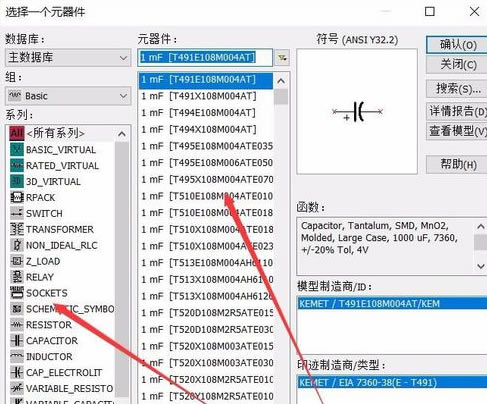Pick the TRANSFORMER family icon
The width and height of the screenshot is (487, 404).
tap(17, 229)
